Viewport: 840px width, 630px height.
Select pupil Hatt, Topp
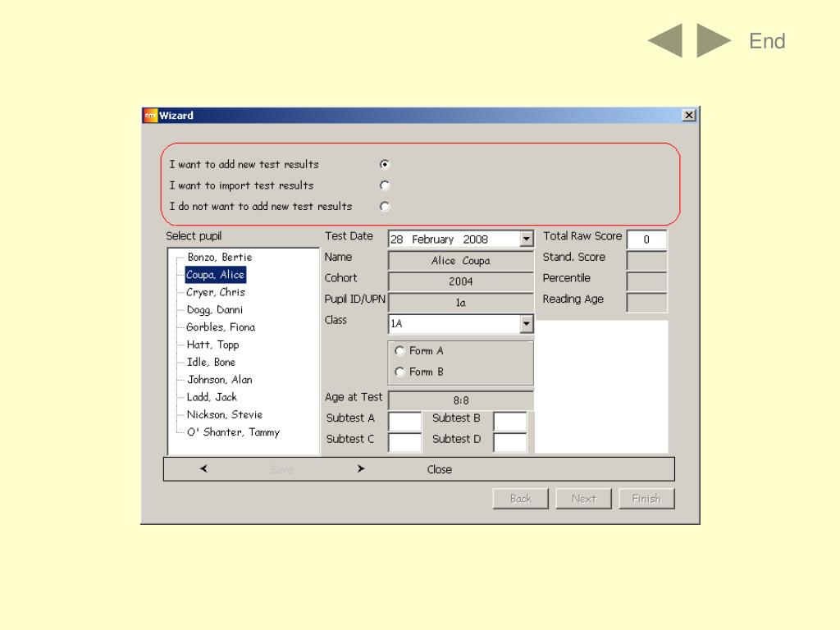[x=212, y=345]
